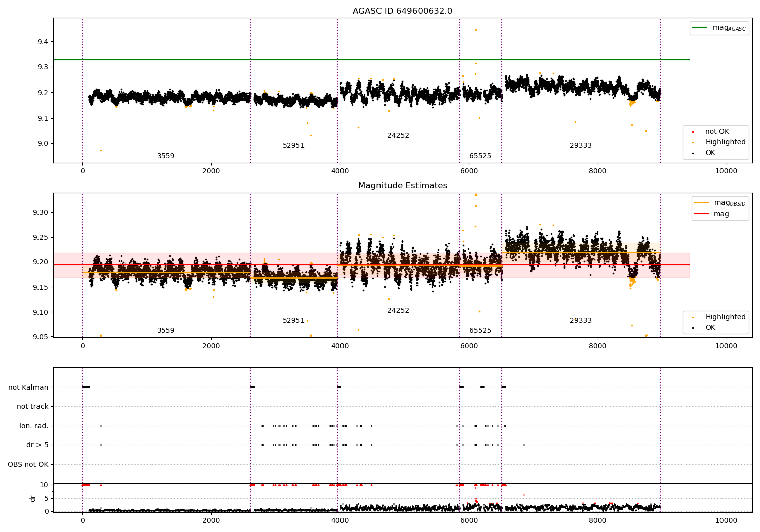Click the '10' tick on the dr axis
The height and width of the screenshot is (532, 760).
click(44, 485)
